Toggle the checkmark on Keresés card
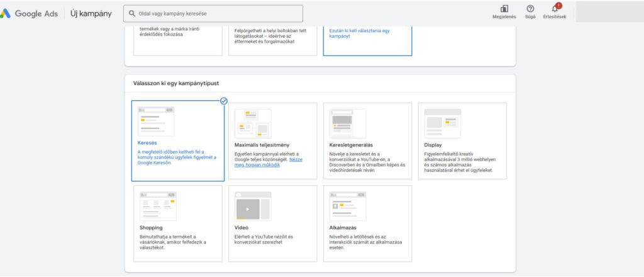This screenshot has height=277, width=644. coord(224,101)
